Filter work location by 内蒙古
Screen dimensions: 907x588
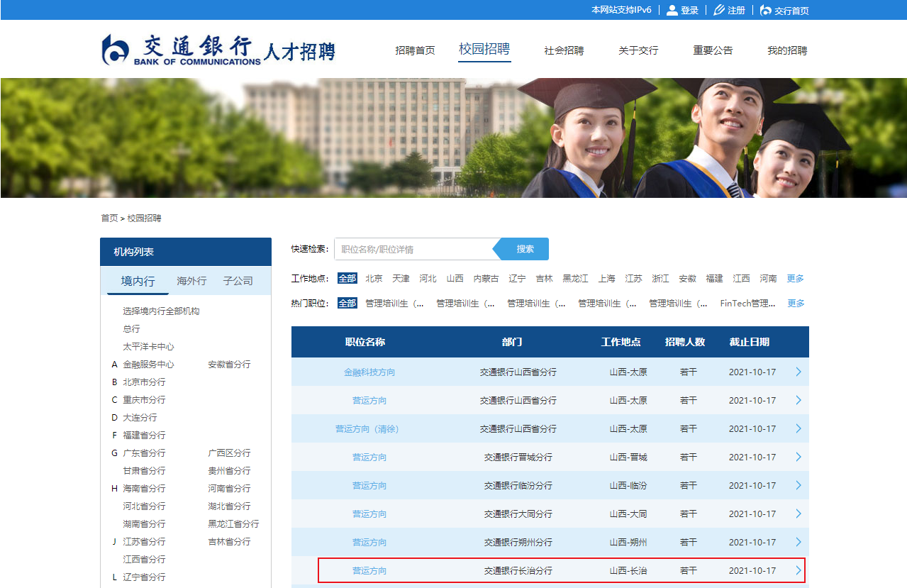486,279
